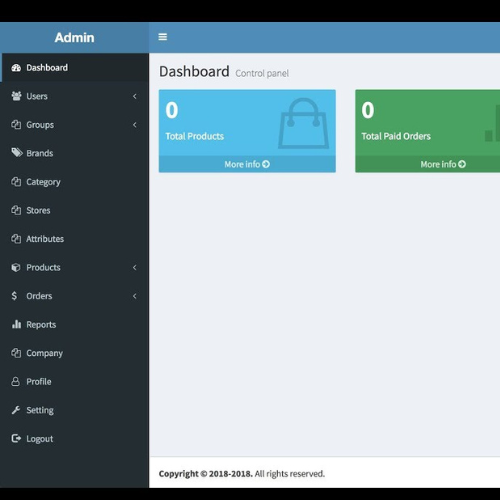Click the Products cube icon
500x500 pixels.
coord(16,267)
